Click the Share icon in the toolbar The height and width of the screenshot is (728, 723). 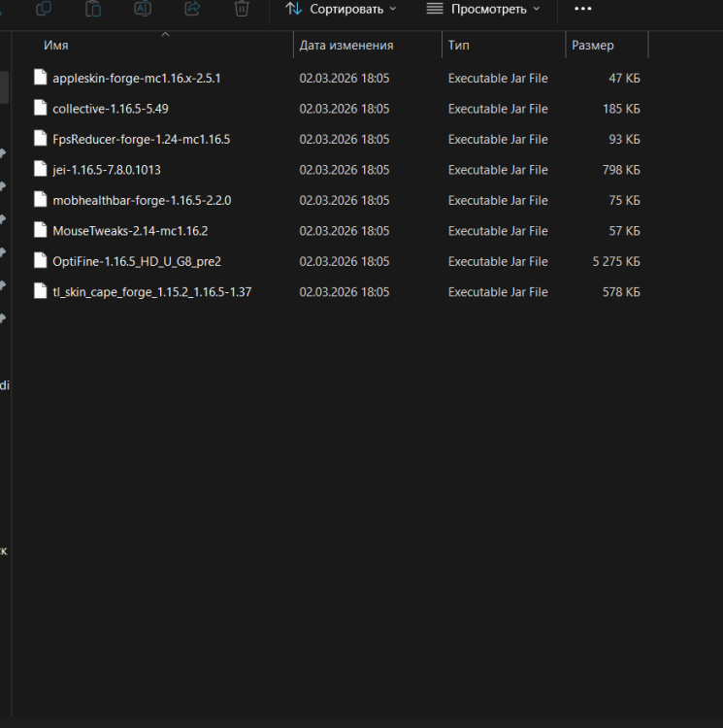coord(192,9)
